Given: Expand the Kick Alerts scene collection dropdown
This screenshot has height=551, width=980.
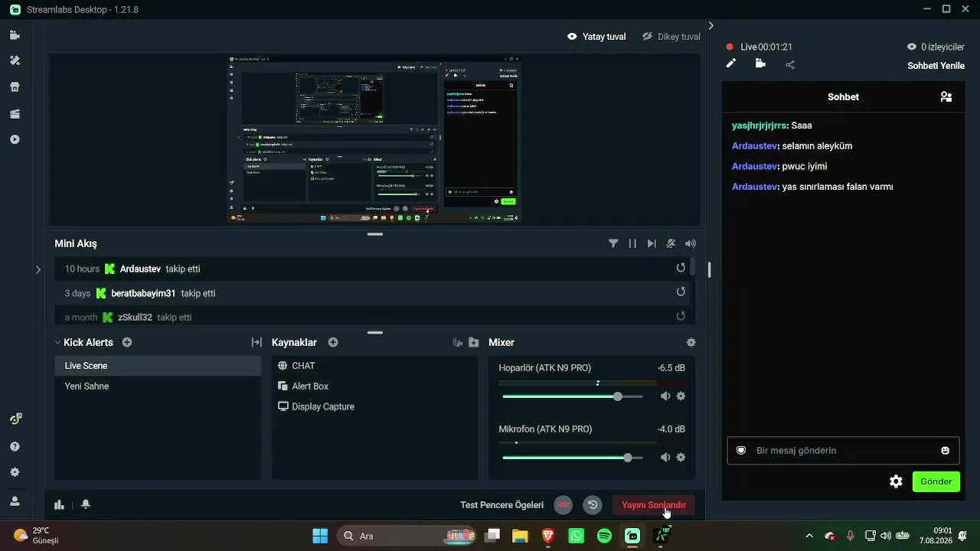Looking at the screenshot, I should pyautogui.click(x=57, y=342).
